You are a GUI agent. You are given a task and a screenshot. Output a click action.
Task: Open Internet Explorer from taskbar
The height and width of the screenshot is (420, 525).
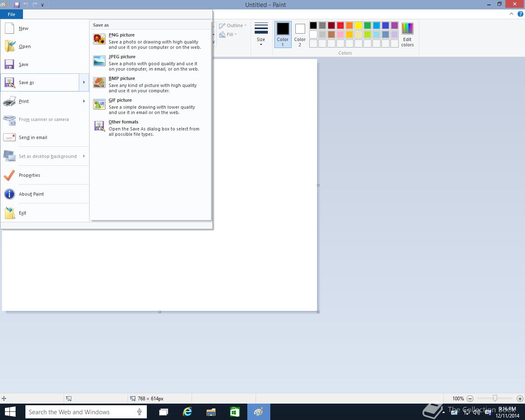point(187,412)
